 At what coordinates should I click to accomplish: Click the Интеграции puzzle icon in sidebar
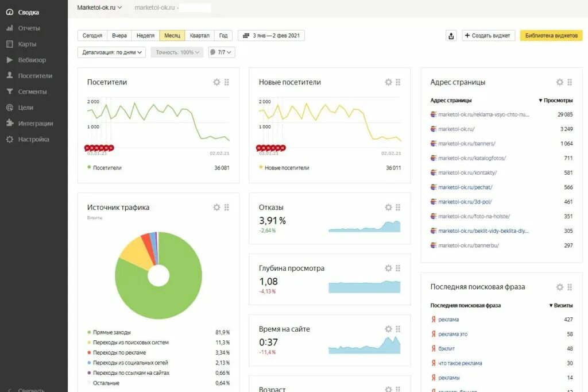(x=9, y=123)
